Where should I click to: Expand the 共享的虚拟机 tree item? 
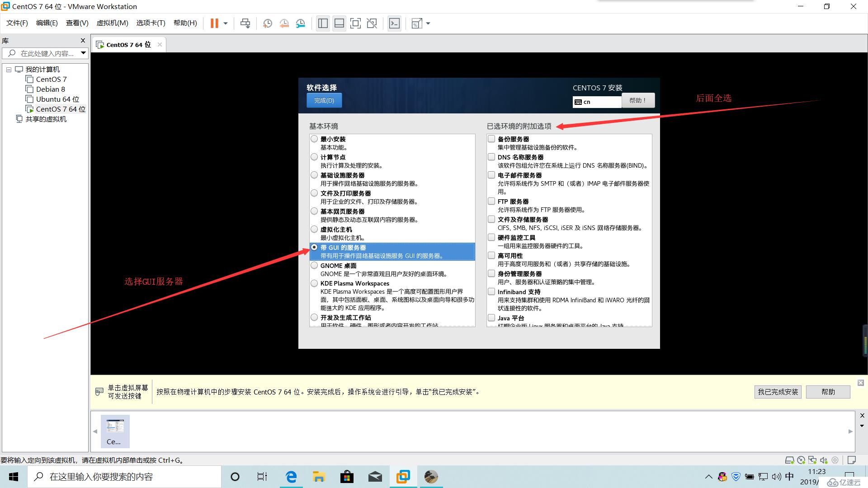pos(45,118)
